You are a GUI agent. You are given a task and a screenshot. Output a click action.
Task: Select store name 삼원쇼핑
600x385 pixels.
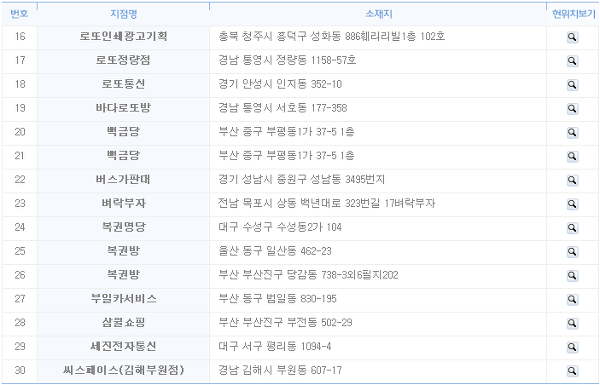click(123, 322)
